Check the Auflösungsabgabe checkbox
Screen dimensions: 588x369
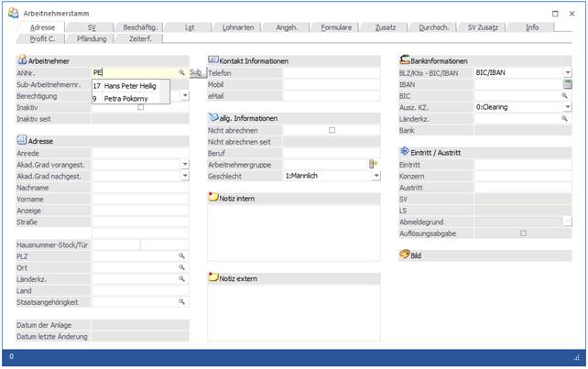point(523,233)
